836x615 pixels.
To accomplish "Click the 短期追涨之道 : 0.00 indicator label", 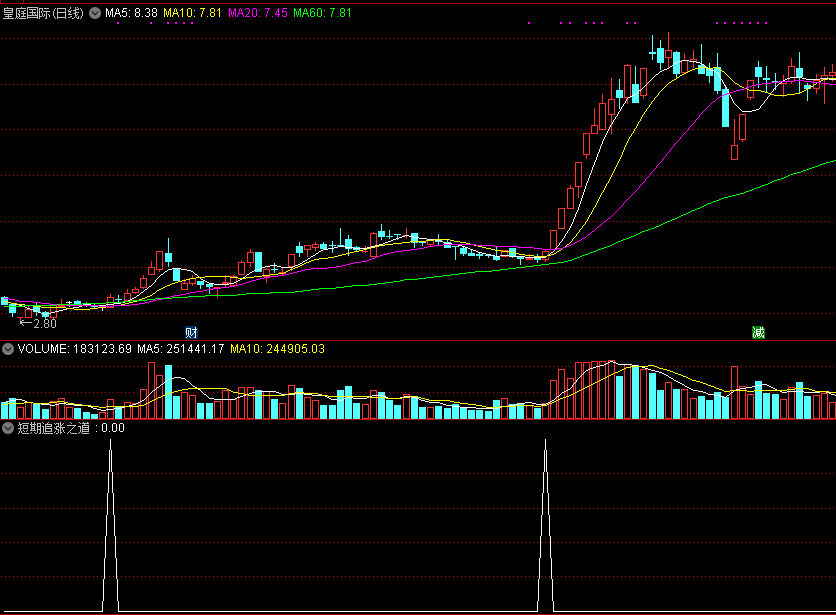I will (71, 428).
